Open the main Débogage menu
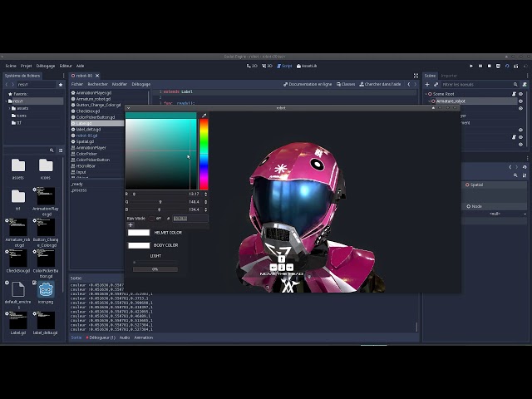This screenshot has width=532, height=399. [x=46, y=66]
